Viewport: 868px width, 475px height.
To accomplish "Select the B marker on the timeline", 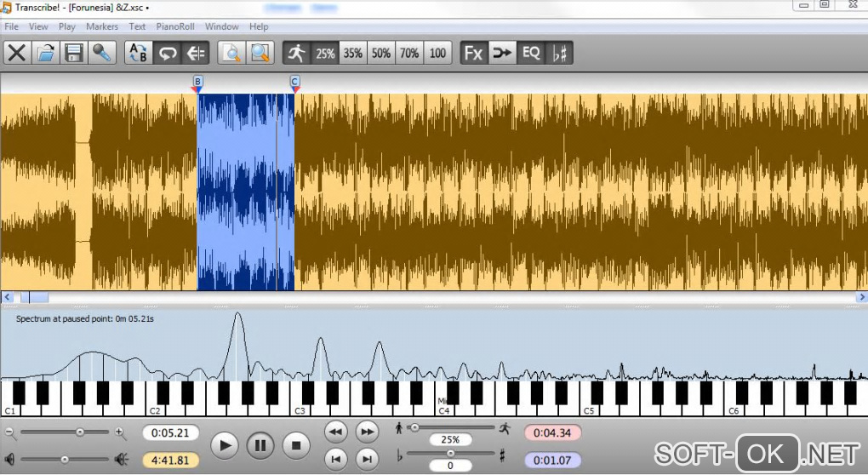I will [x=197, y=83].
